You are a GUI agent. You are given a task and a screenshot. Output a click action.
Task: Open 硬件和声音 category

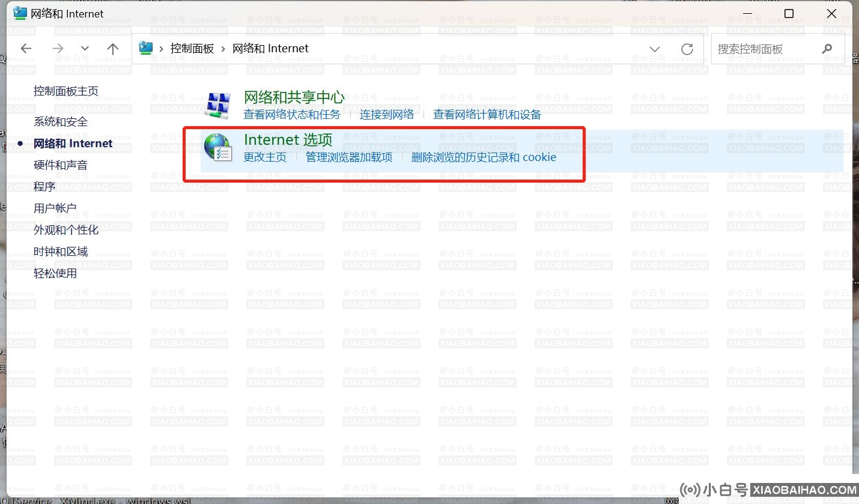tap(61, 165)
